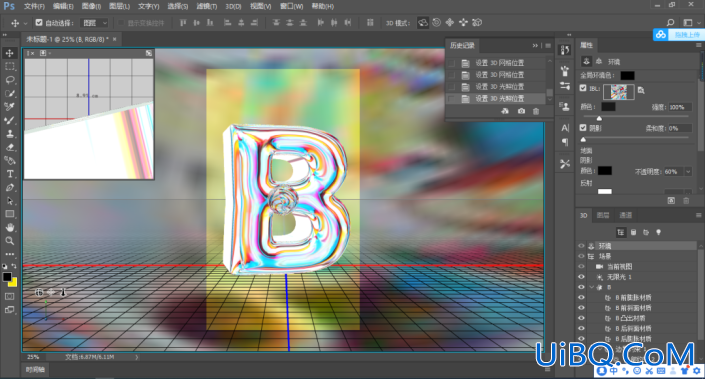This screenshot has height=379, width=705.
Task: Change screen mode icon in toolbox
Action: click(x=9, y=310)
